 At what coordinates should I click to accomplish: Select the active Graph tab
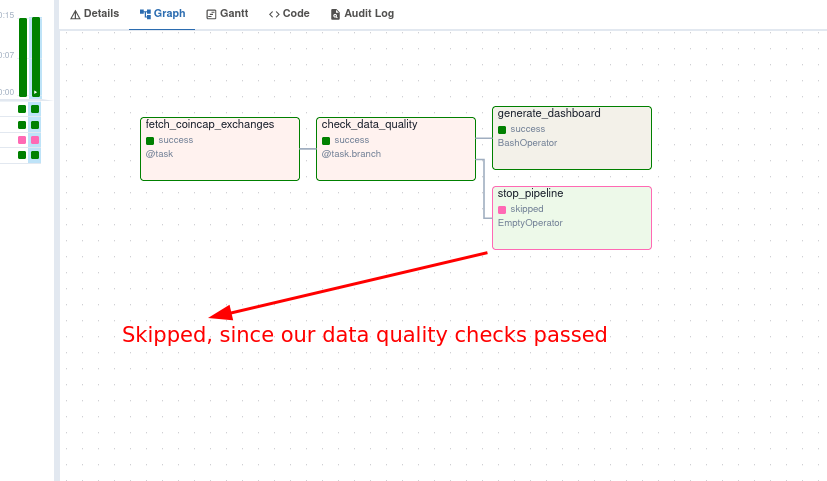162,14
